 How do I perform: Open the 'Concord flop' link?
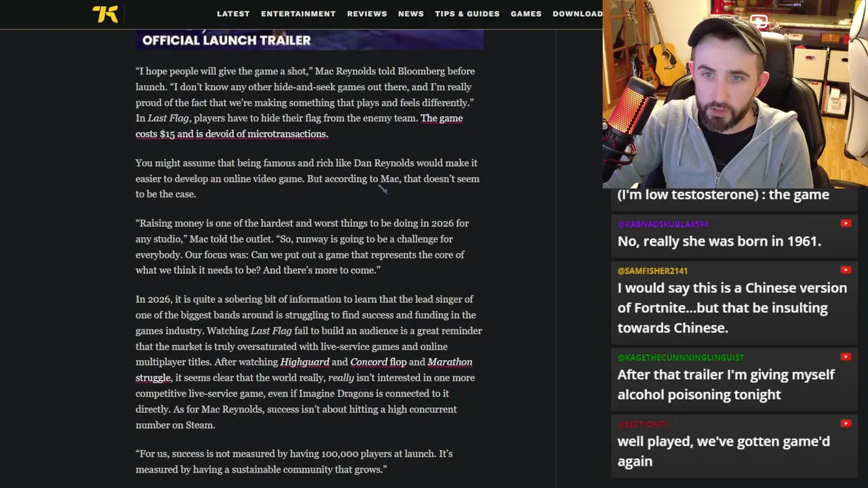pyautogui.click(x=378, y=362)
